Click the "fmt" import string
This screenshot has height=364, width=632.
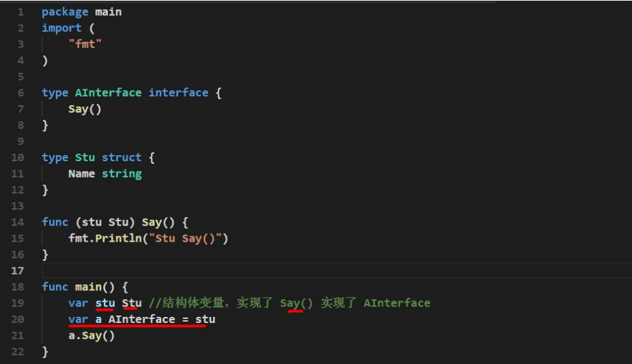pos(85,44)
